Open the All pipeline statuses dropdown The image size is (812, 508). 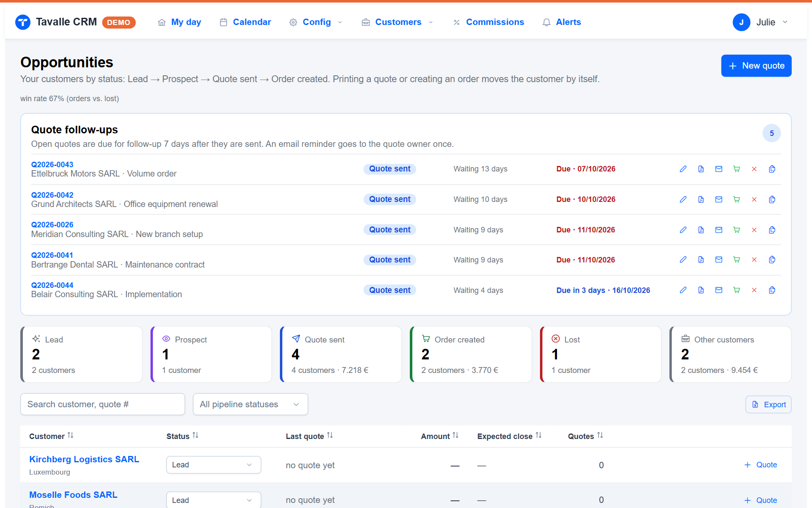coord(250,404)
